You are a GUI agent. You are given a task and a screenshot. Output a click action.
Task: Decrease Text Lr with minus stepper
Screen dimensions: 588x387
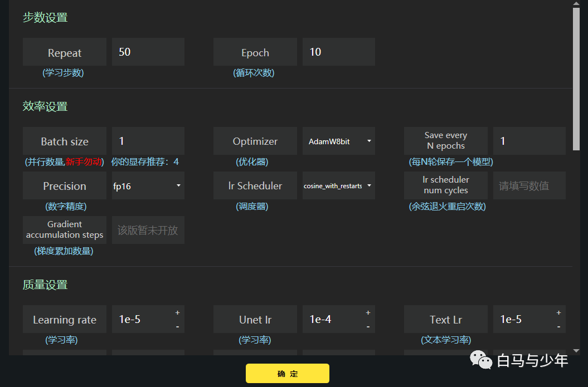point(558,327)
